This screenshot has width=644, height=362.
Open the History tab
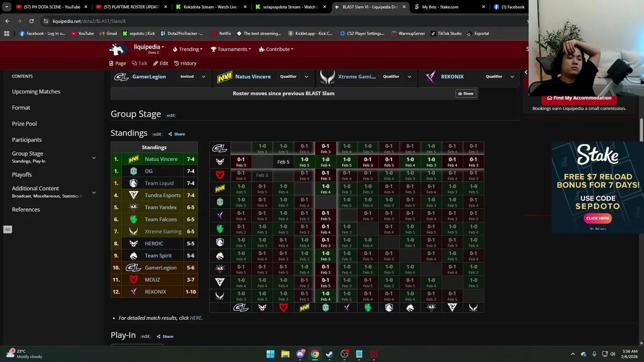click(185, 63)
